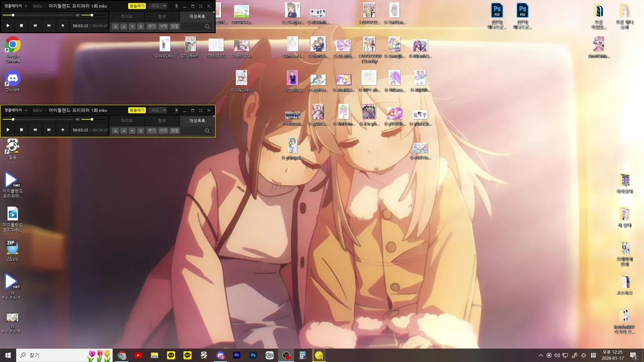Open the notification center icon
644x362 pixels.
pyautogui.click(x=633, y=355)
